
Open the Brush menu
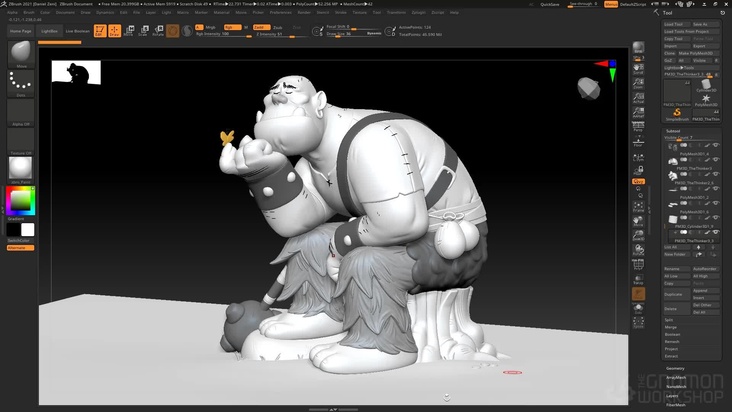[x=29, y=13]
